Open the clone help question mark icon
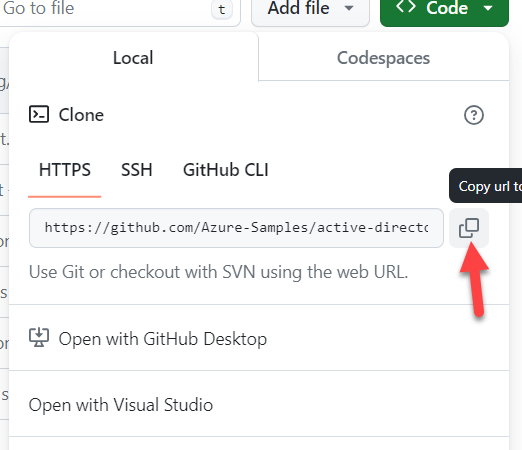 (x=474, y=115)
